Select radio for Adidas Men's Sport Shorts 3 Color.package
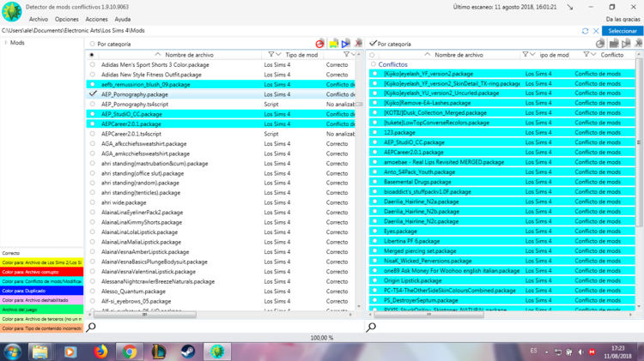This screenshot has height=361, width=644. click(93, 64)
